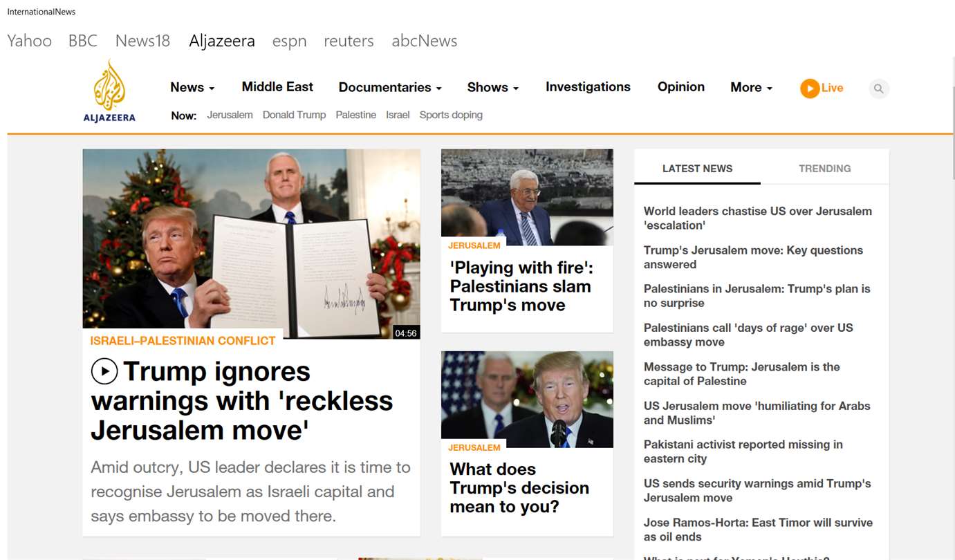
Task: Select the Trending tab
Action: click(824, 168)
